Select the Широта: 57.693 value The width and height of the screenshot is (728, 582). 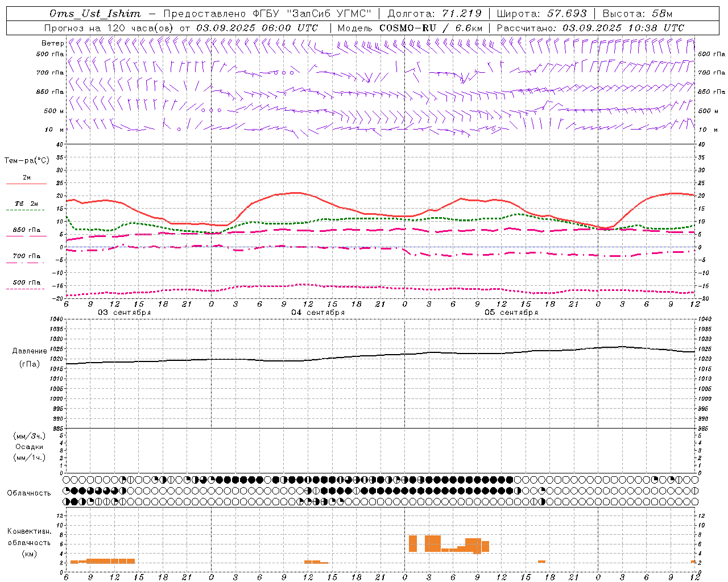(541, 14)
